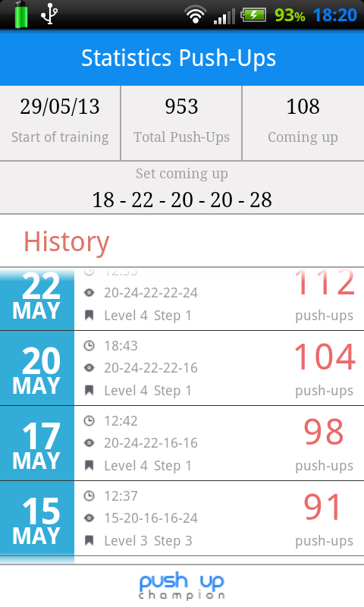364x607 pixels.
Task: Tap the clock icon beside 12:37
Action: (x=89, y=495)
